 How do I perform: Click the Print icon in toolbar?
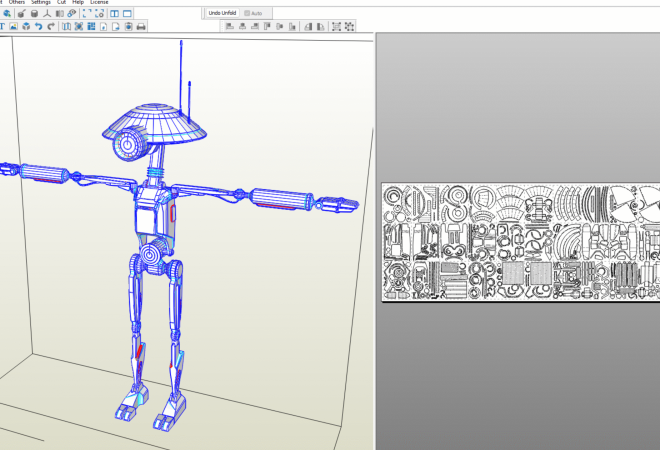tap(141, 26)
